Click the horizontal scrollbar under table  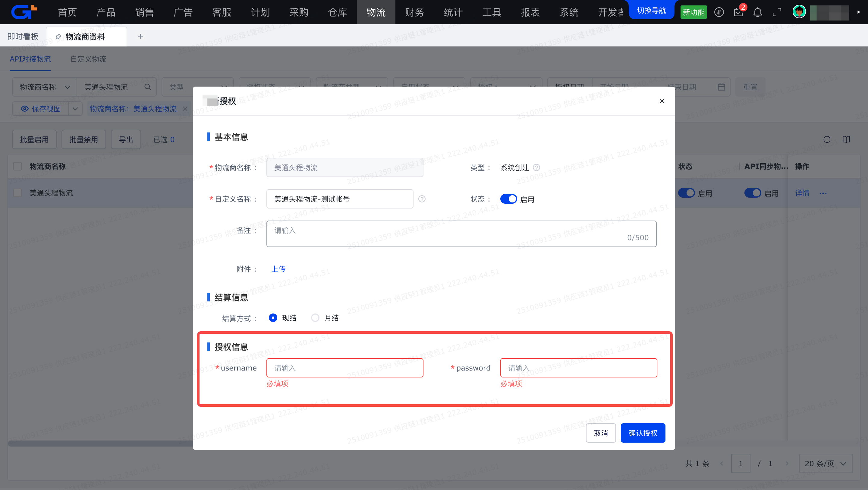pos(101,444)
